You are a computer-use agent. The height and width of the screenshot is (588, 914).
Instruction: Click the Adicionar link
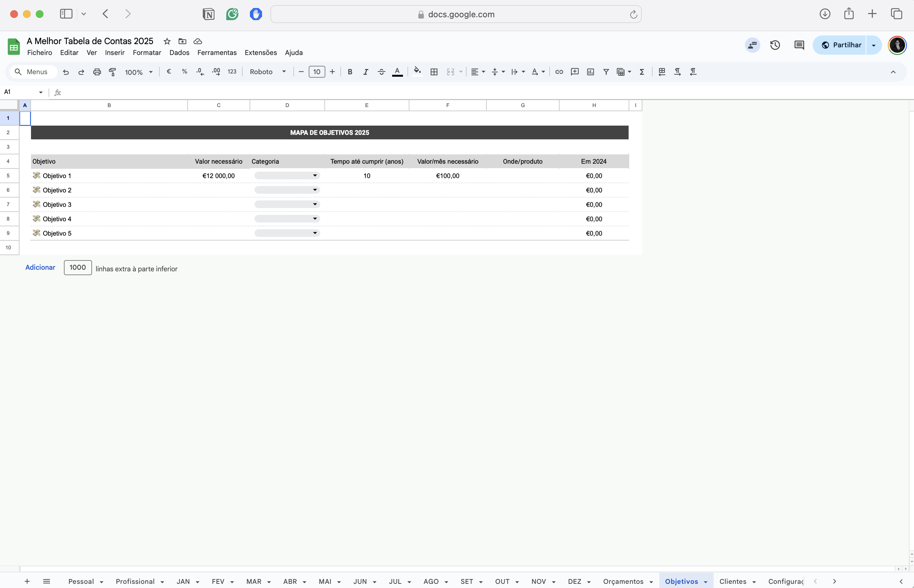[x=40, y=267]
